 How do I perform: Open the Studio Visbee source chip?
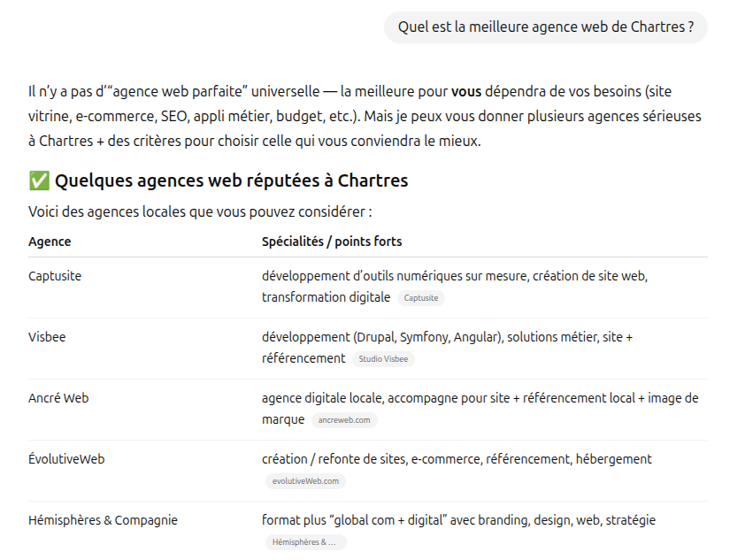(x=383, y=359)
